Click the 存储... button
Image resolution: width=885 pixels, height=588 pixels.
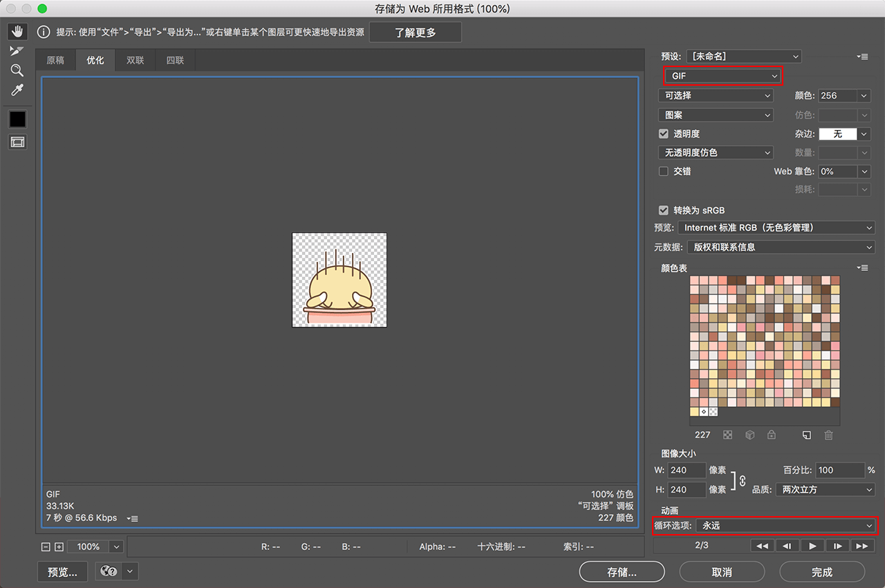point(622,572)
